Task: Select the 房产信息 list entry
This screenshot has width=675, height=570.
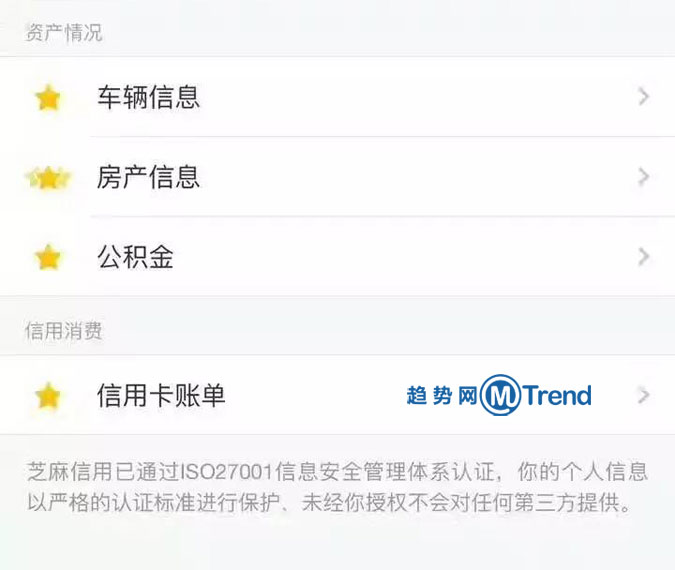Action: click(338, 177)
